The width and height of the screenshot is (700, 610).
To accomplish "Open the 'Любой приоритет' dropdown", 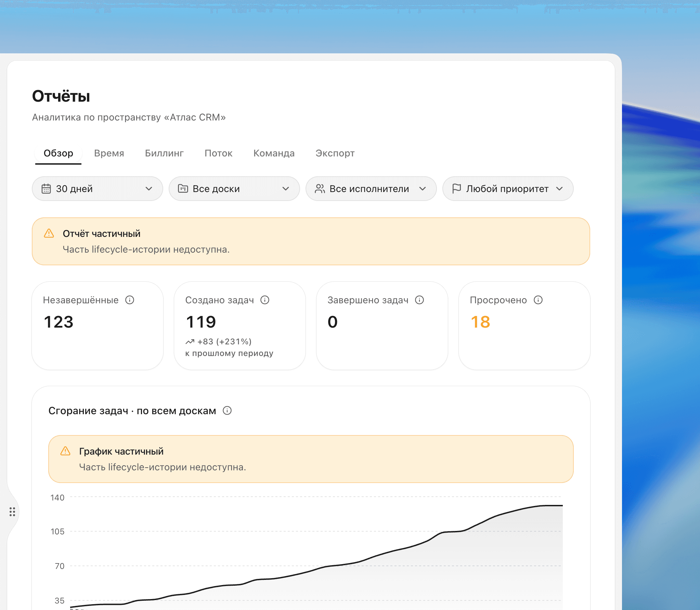I will pyautogui.click(x=508, y=189).
